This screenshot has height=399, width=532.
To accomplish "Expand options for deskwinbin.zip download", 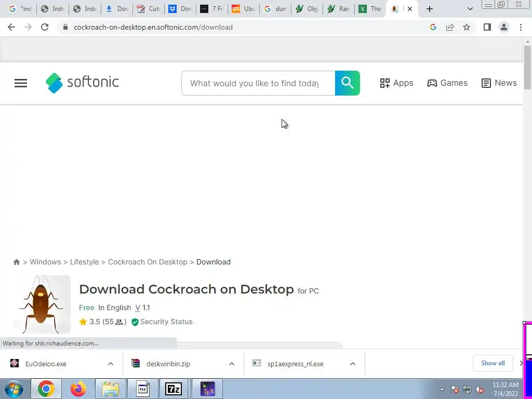I will coord(232,364).
